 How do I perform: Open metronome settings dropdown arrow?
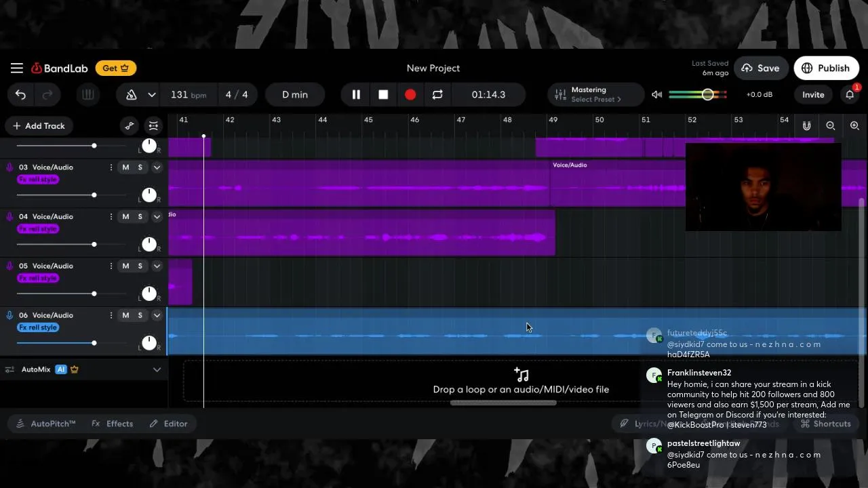(152, 95)
